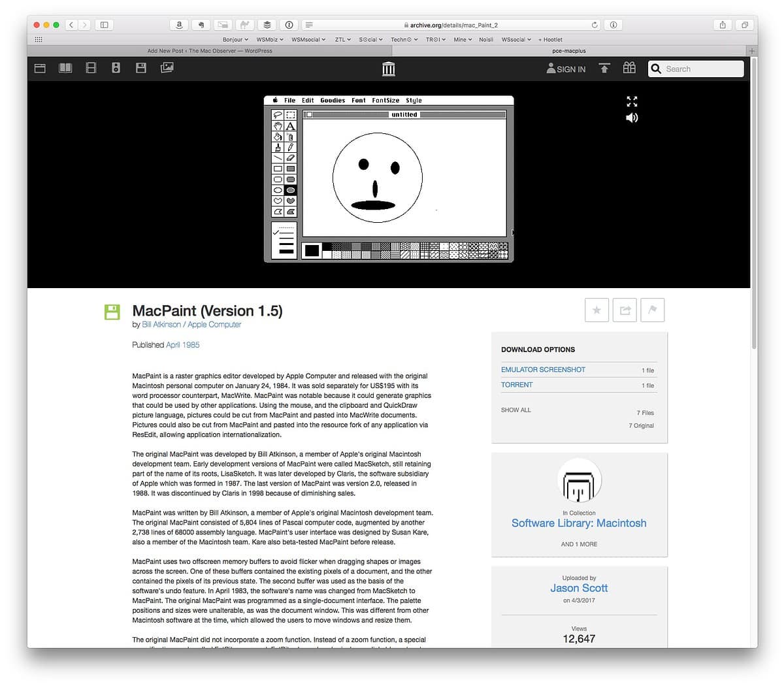784x686 pixels.
Task: Click the SIGN IN link
Action: coord(566,69)
